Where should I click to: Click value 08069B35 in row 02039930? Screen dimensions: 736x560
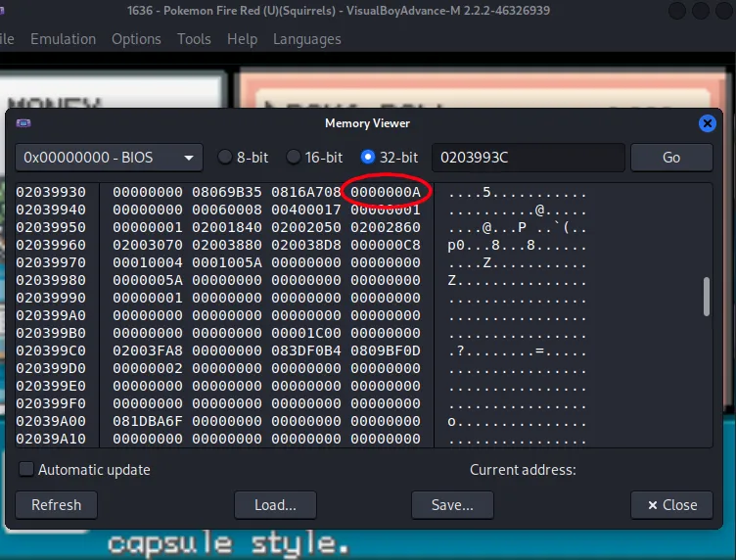tap(227, 192)
